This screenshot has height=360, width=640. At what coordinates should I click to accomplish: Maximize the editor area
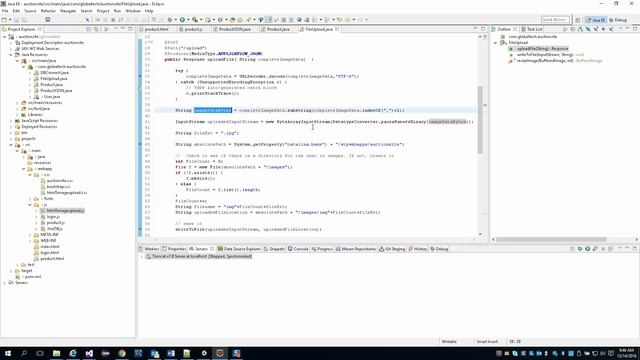pyautogui.click(x=483, y=29)
